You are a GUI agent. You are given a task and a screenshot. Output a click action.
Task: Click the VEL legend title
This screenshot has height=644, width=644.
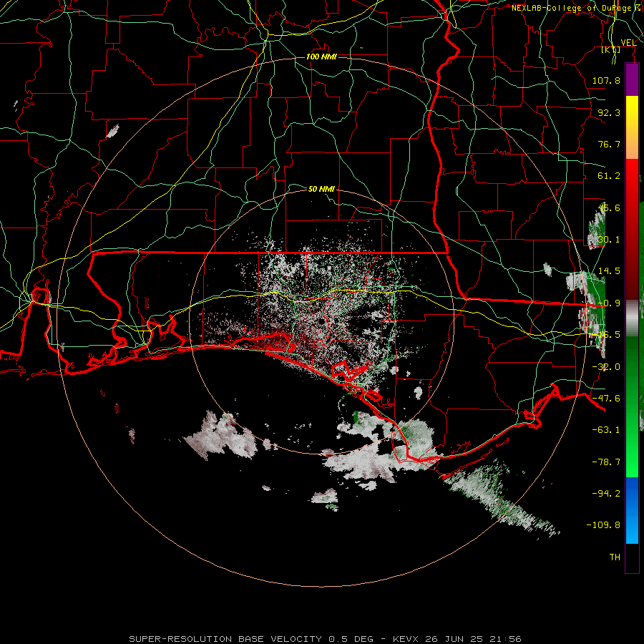(628, 43)
